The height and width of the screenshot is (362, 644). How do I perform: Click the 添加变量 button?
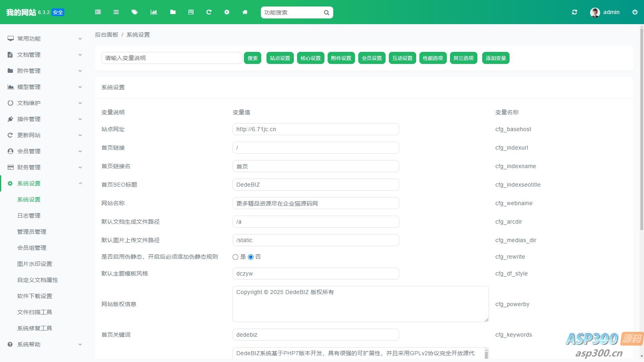(495, 58)
